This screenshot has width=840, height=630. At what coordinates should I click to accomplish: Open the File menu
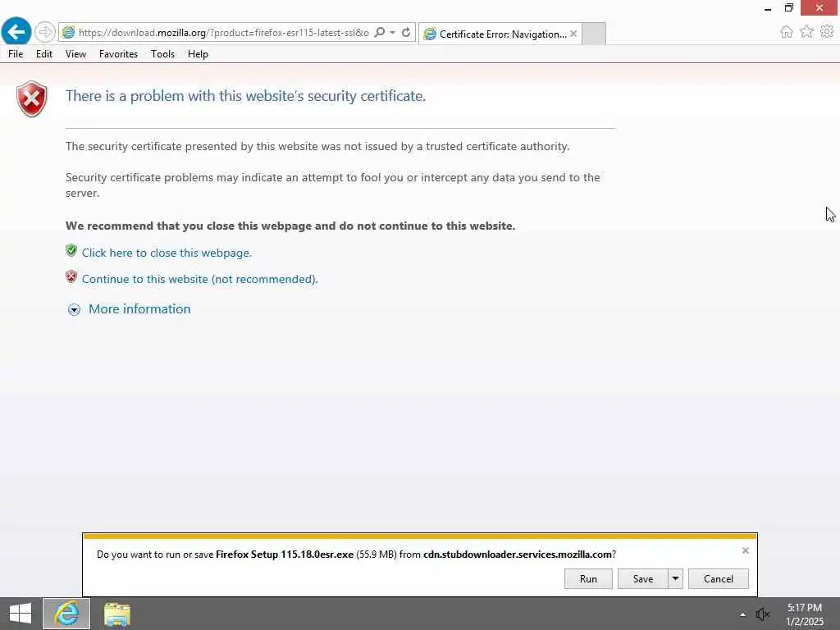pyautogui.click(x=16, y=54)
